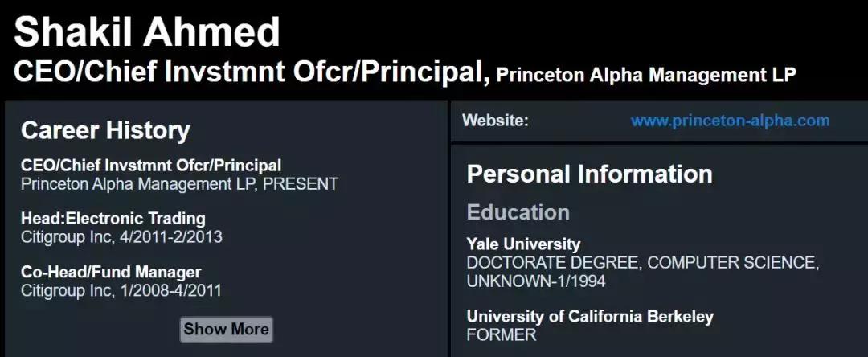Select the header title CEO/Chief Invstmnt Ofcr/Principal

click(252, 72)
